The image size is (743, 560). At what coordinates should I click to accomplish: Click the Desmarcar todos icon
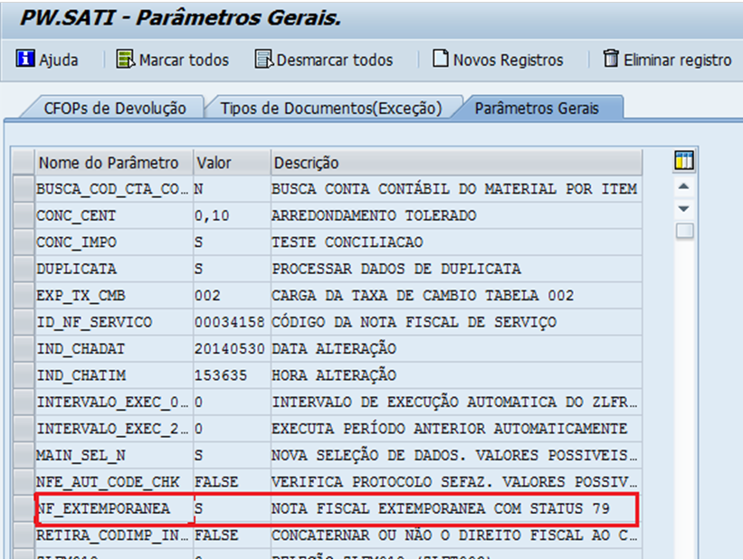coord(263,59)
